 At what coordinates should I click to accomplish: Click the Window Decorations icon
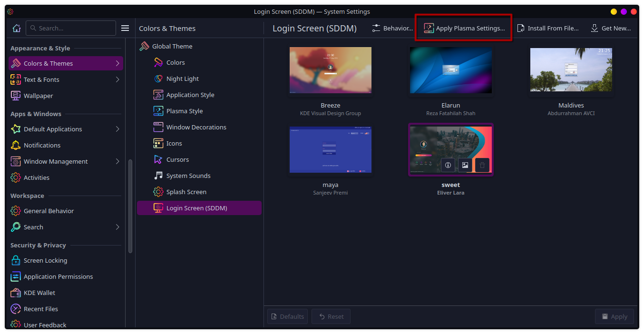[x=158, y=127]
